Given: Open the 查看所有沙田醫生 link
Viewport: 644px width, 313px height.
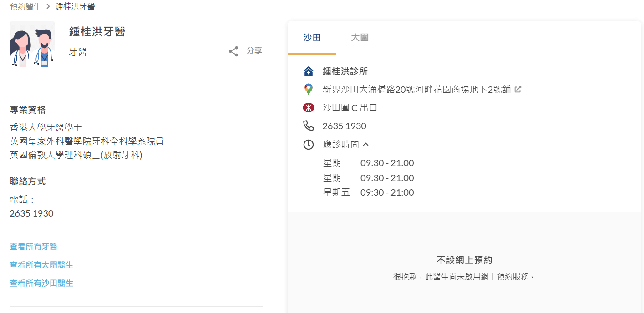Looking at the screenshot, I should [41, 283].
